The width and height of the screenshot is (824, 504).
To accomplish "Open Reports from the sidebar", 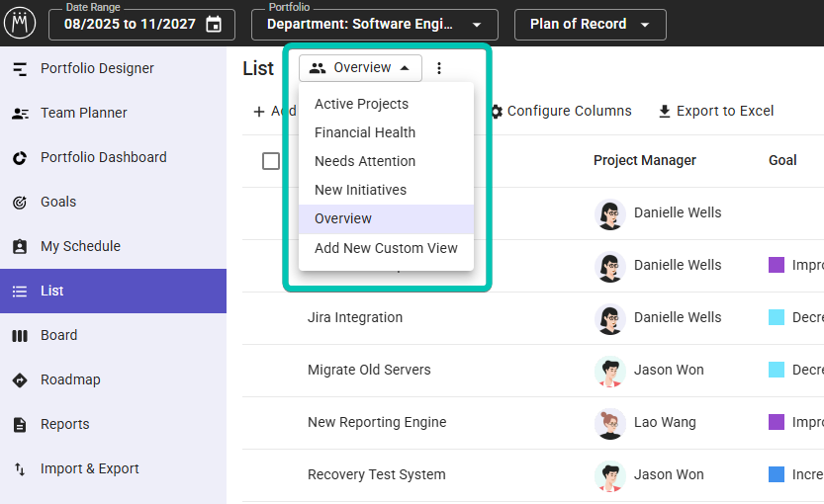I will pyautogui.click(x=64, y=425).
